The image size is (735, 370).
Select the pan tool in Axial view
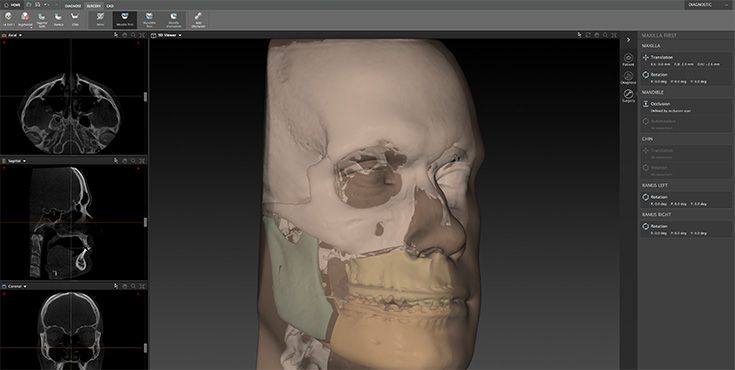[125, 35]
